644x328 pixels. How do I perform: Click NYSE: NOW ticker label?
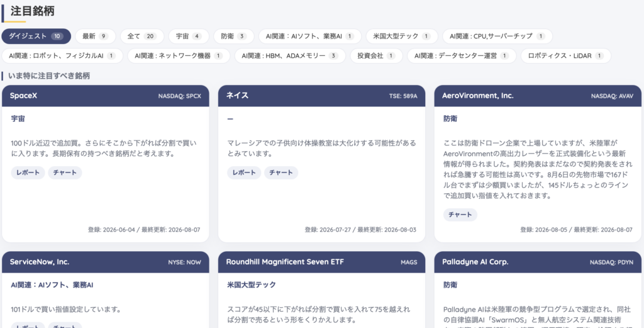[x=184, y=263]
